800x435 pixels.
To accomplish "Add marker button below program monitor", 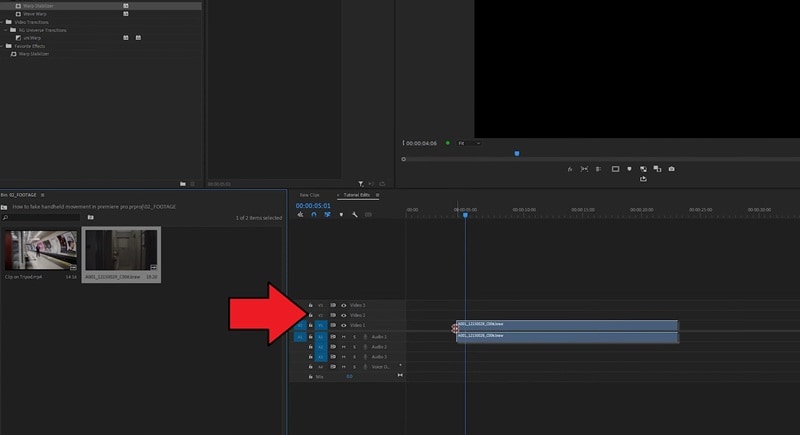I will tap(629, 169).
